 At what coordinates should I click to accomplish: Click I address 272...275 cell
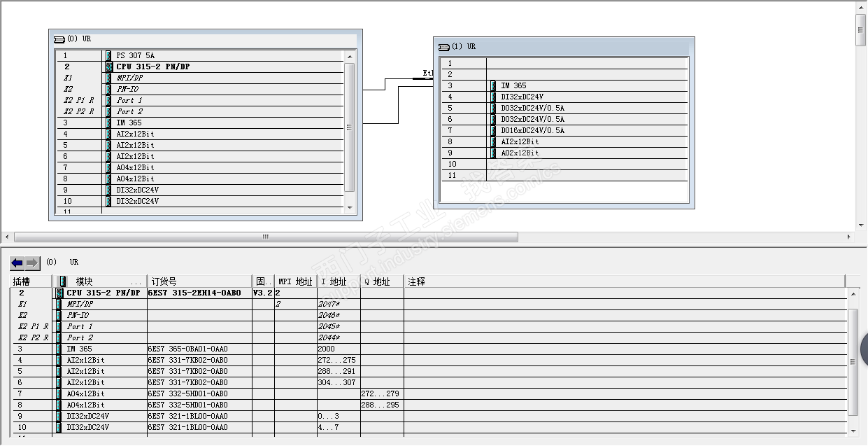[x=339, y=360]
